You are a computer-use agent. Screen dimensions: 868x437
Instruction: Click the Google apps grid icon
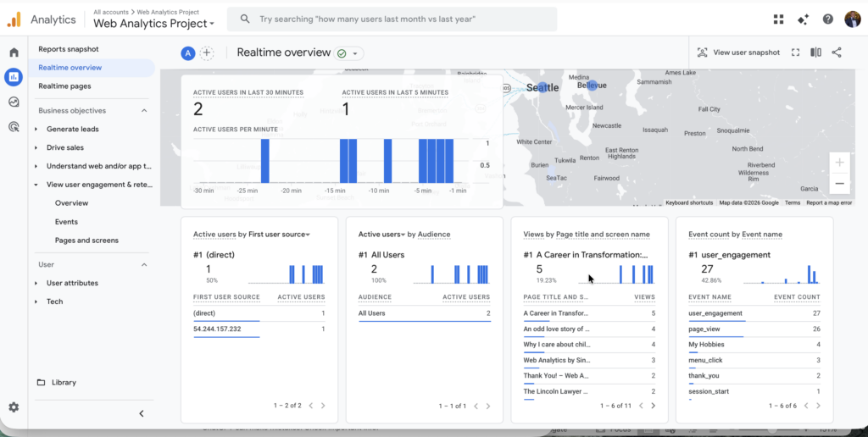[779, 19]
